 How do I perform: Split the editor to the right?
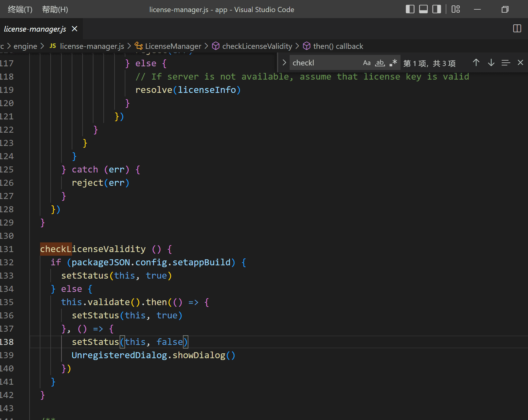(x=517, y=29)
